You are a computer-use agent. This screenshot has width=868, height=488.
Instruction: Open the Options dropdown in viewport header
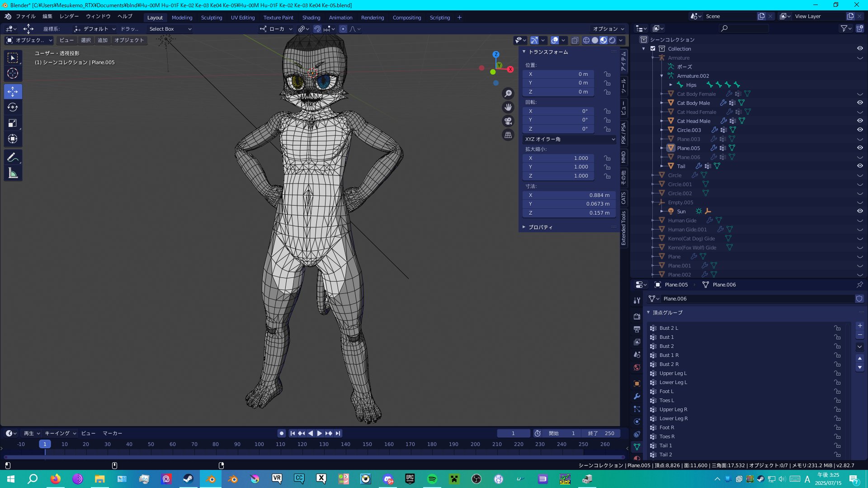point(608,29)
